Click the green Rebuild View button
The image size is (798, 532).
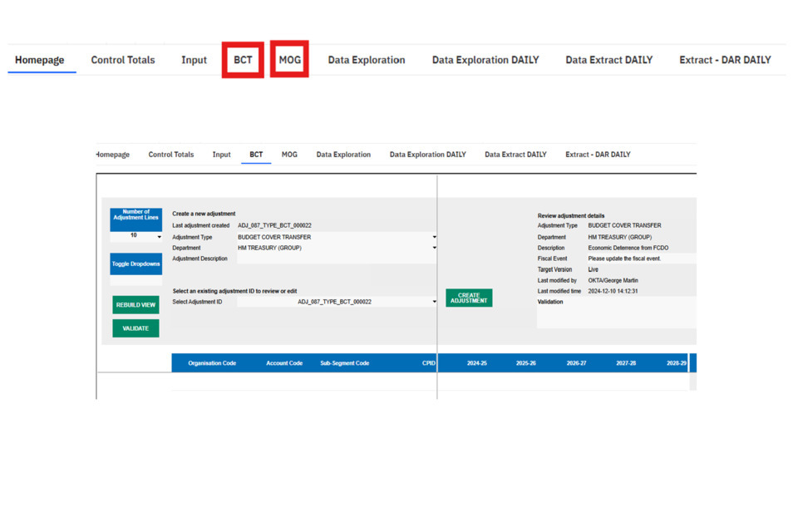point(135,305)
